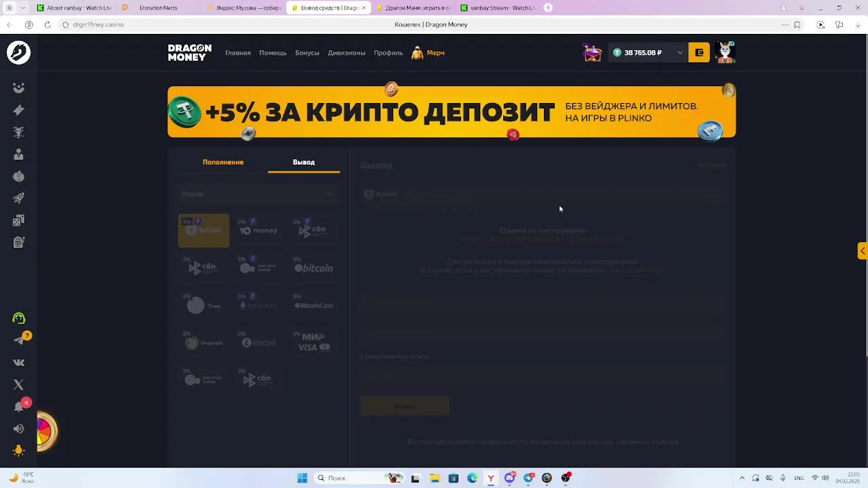Switch to About vanbay browser tab
868x488 pixels.
[x=75, y=8]
